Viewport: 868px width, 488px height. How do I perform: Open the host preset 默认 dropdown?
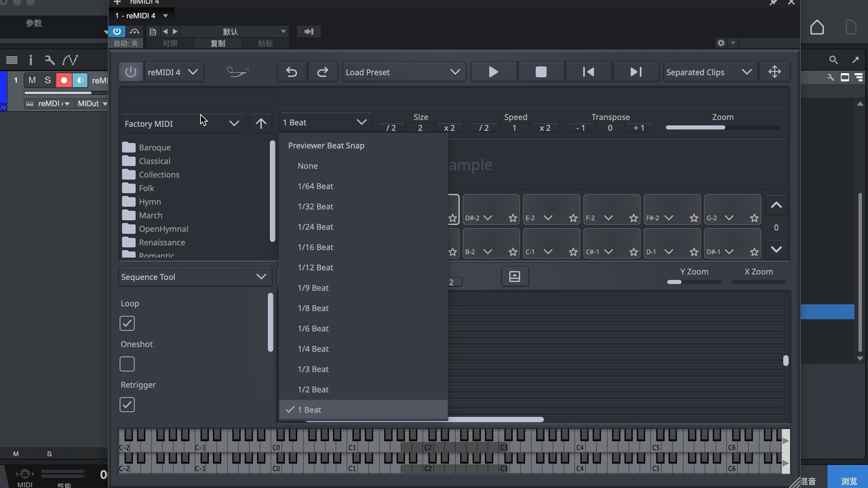point(234,31)
